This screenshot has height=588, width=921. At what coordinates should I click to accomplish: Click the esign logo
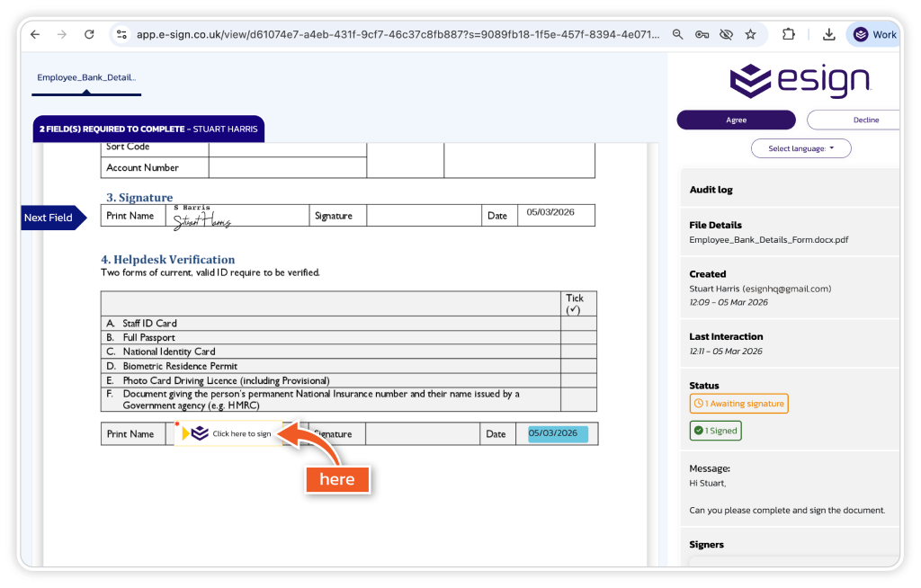pos(800,81)
